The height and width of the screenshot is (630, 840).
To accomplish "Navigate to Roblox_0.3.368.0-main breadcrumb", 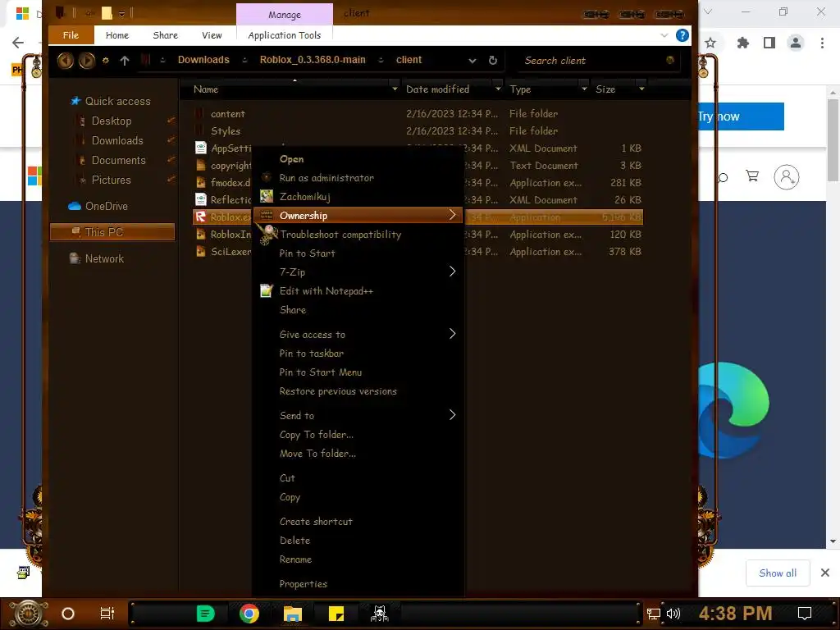I will tap(313, 60).
